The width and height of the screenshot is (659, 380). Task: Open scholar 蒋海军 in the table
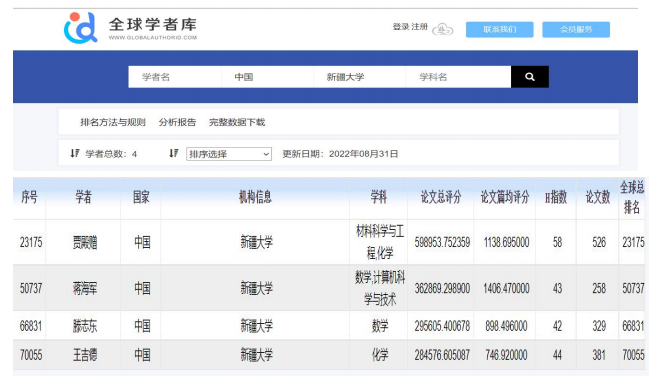tap(85, 288)
